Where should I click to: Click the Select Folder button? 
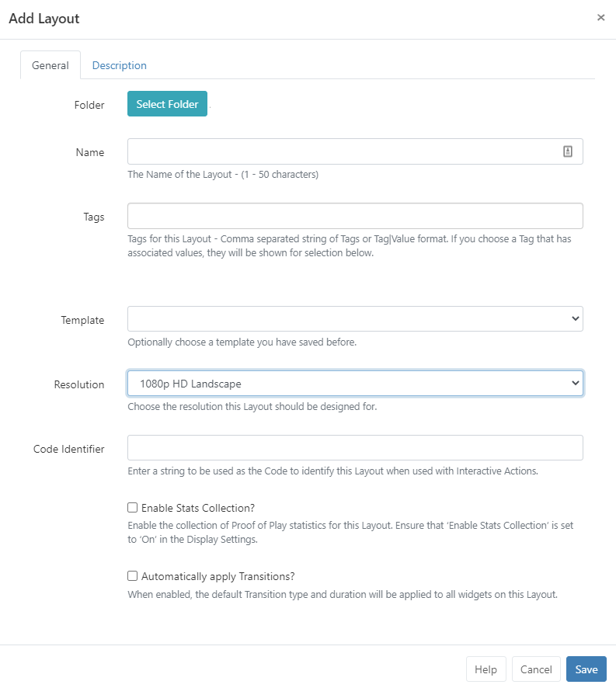[167, 103]
